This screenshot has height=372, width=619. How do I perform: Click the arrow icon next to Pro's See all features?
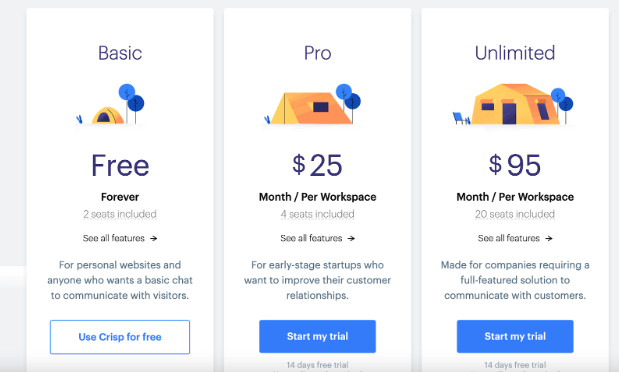(x=351, y=238)
